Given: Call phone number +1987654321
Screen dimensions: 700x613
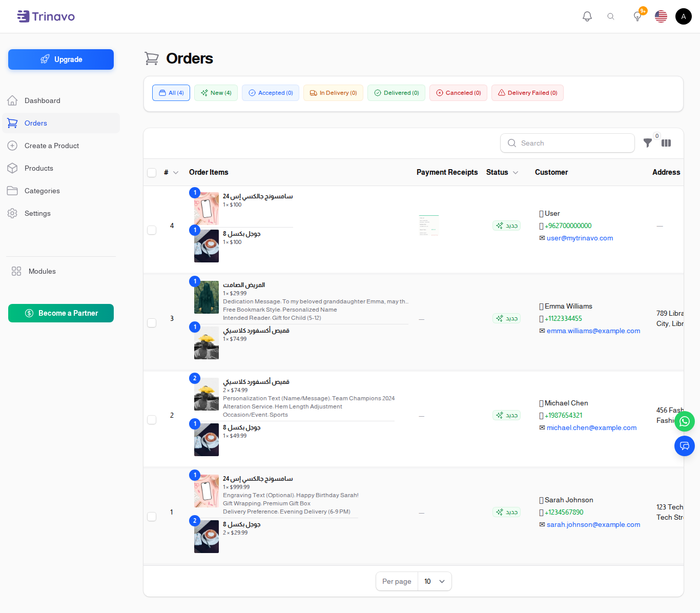Looking at the screenshot, I should (564, 415).
